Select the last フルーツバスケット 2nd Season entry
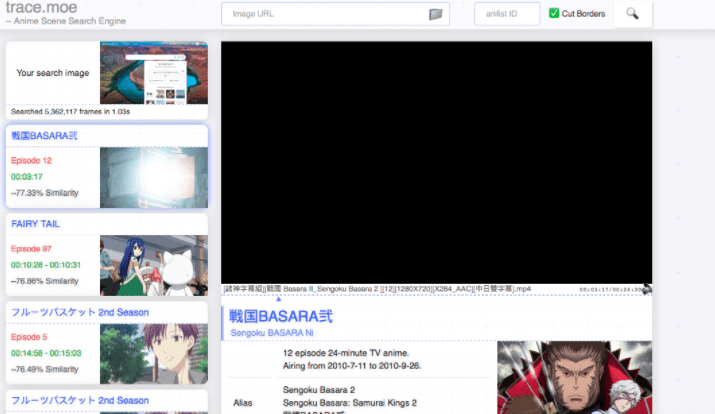The height and width of the screenshot is (414, 715). (68, 400)
